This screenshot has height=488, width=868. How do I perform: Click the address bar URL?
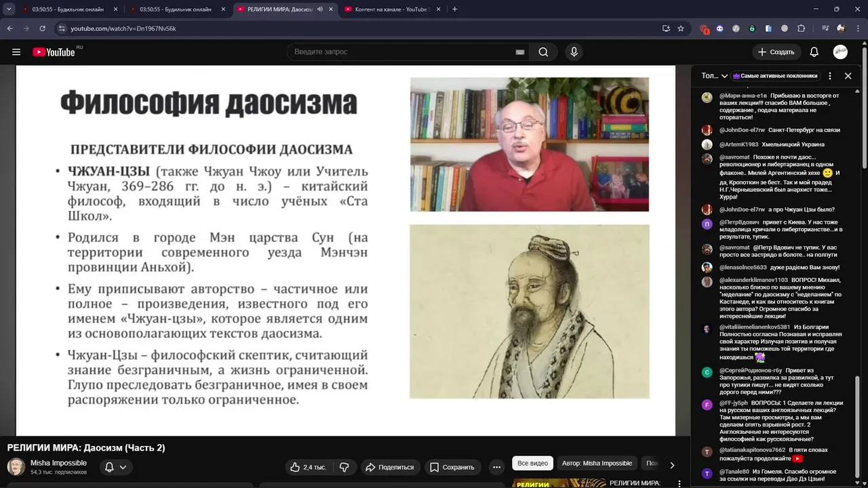[x=123, y=28]
